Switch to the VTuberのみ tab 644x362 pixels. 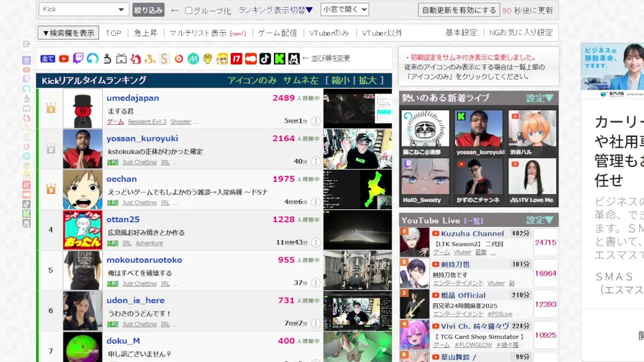click(329, 33)
